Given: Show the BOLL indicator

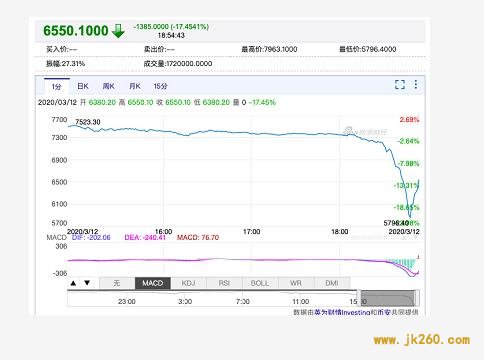Looking at the screenshot, I should tap(260, 283).
